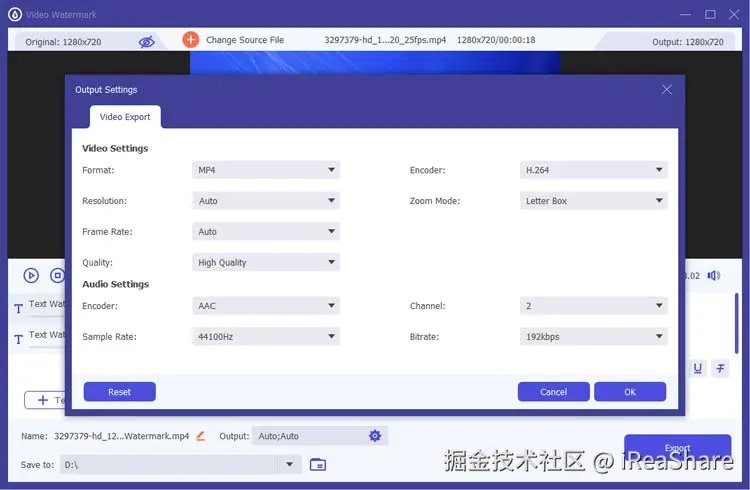Toggle the original preview eye icon

146,42
